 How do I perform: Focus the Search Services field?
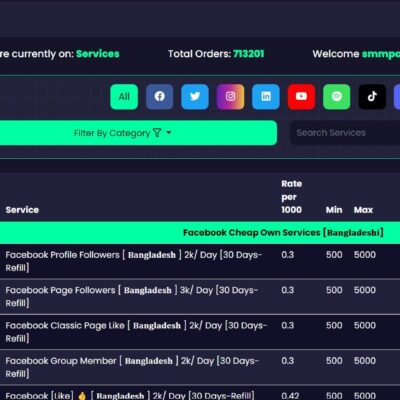pyautogui.click(x=345, y=133)
